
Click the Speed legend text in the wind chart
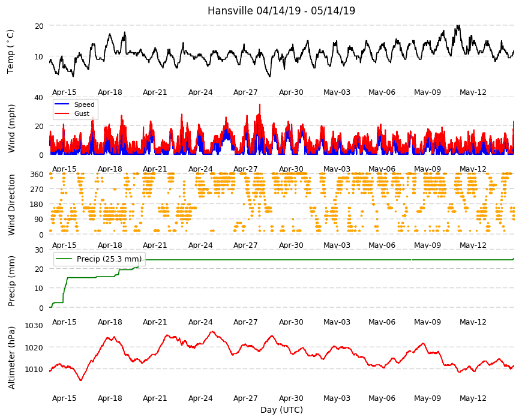[84, 104]
